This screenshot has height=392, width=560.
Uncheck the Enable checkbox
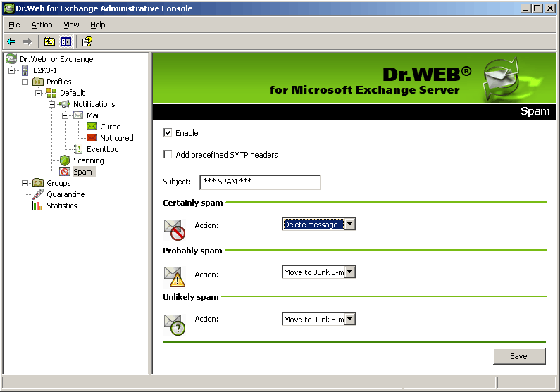click(x=168, y=133)
